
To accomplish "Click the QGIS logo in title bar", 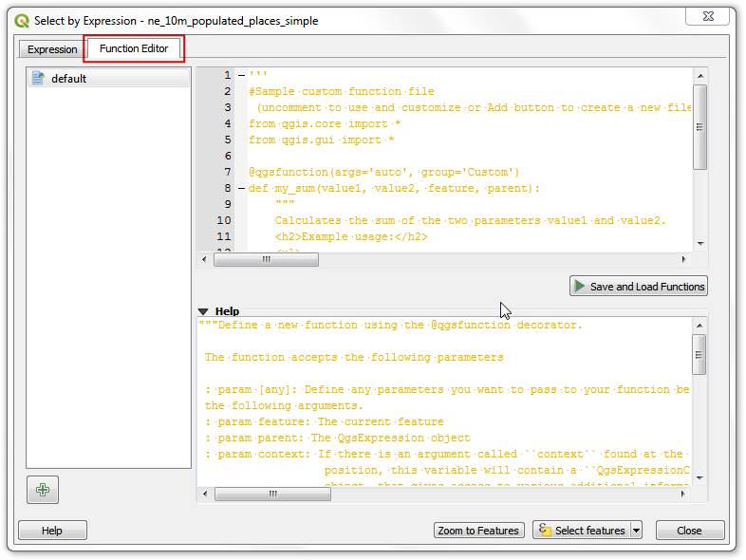I will point(22,20).
